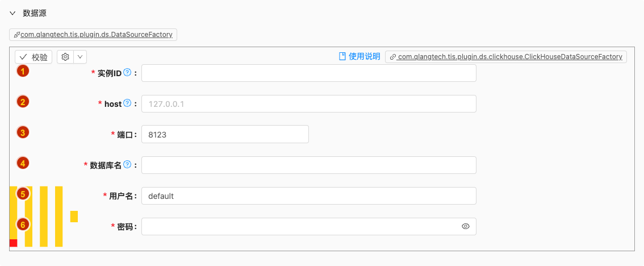Click the settings gear icon
The height and width of the screenshot is (266, 644).
[x=65, y=57]
